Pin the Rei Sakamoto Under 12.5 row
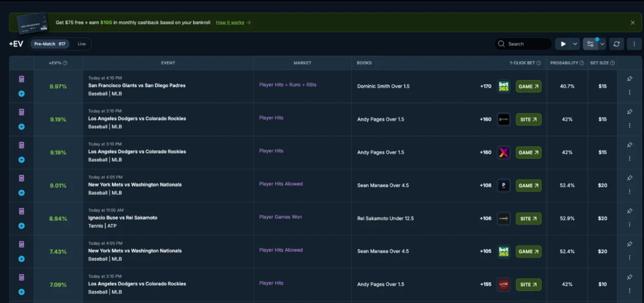Image resolution: width=644 pixels, height=303 pixels. point(630,211)
